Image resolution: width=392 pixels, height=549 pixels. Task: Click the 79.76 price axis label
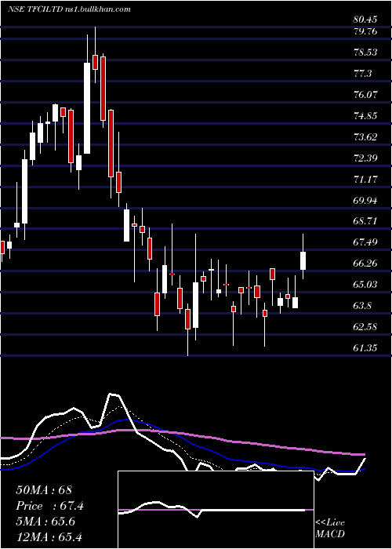click(365, 31)
